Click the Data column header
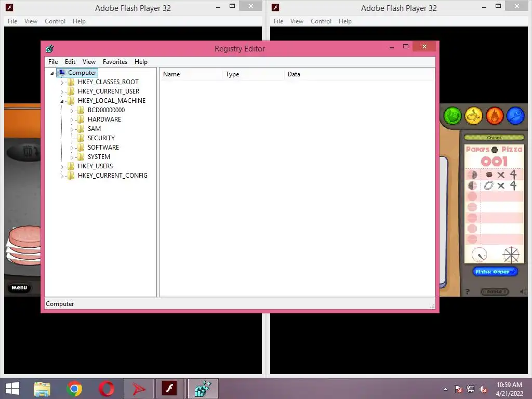Viewport: 532px width, 399px height. 360,74
